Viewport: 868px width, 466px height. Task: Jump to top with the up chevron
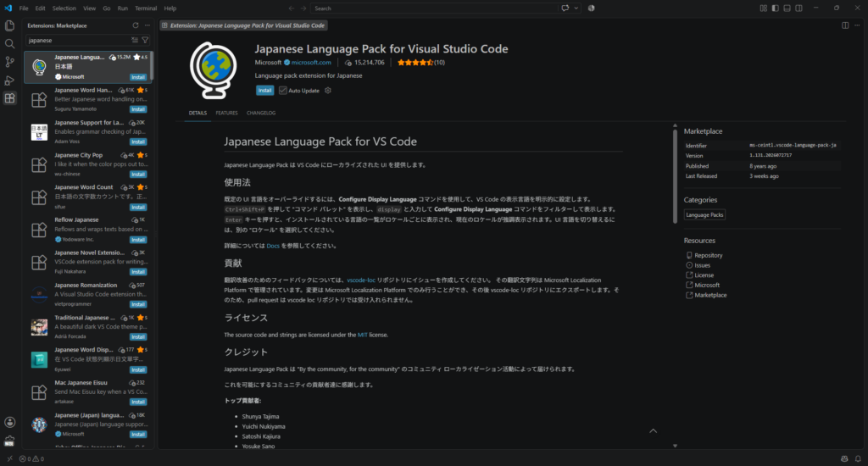pyautogui.click(x=654, y=430)
